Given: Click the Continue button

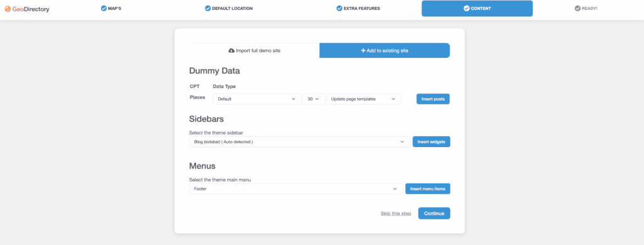Looking at the screenshot, I should coord(434,214).
